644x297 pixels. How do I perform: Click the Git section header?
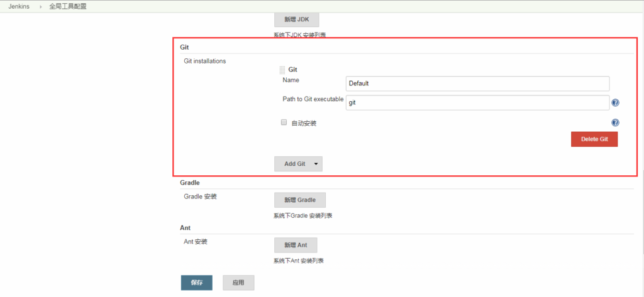point(185,47)
